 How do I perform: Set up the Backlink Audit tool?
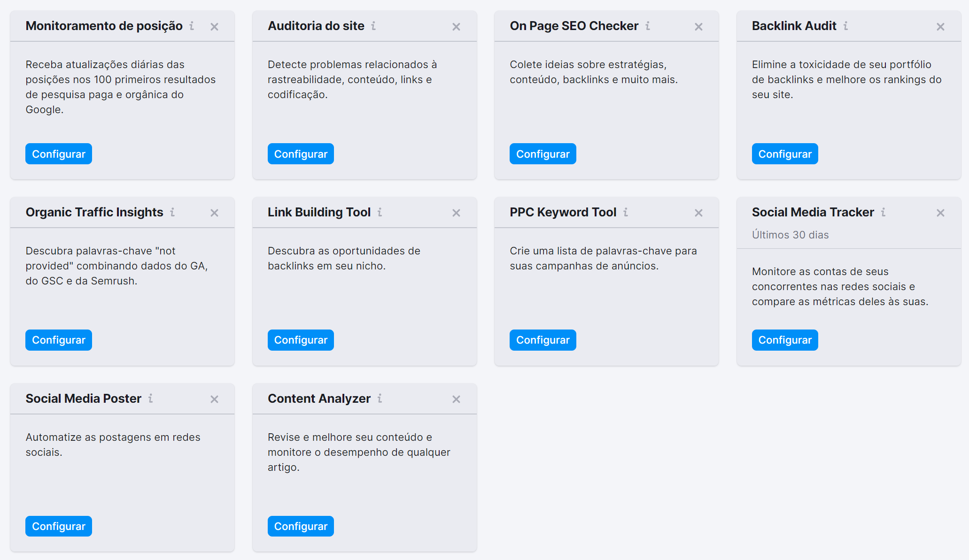point(784,153)
